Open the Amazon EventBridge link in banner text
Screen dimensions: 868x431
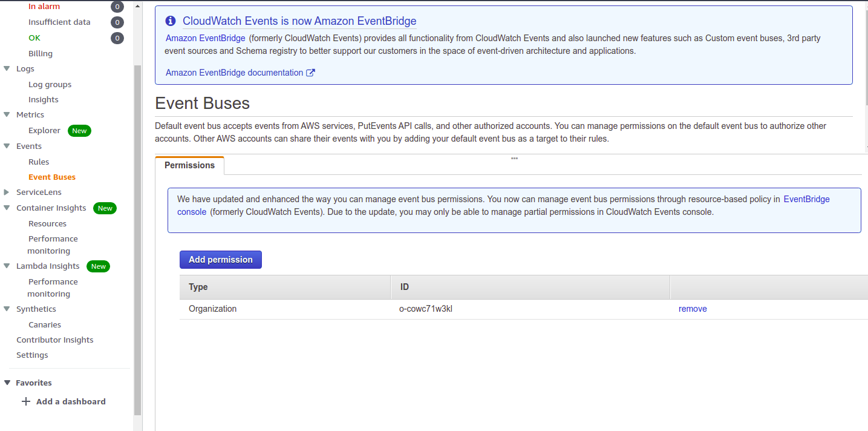(206, 38)
